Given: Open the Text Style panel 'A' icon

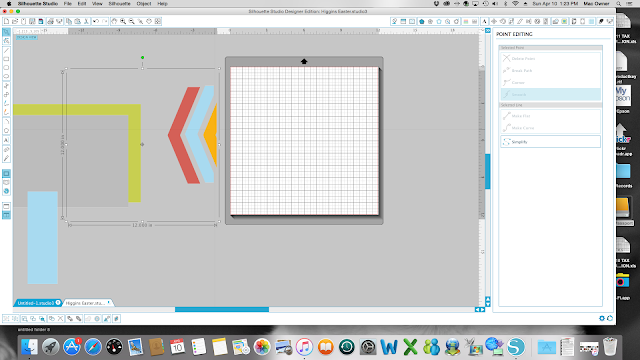Looking at the screenshot, I should [x=484, y=21].
